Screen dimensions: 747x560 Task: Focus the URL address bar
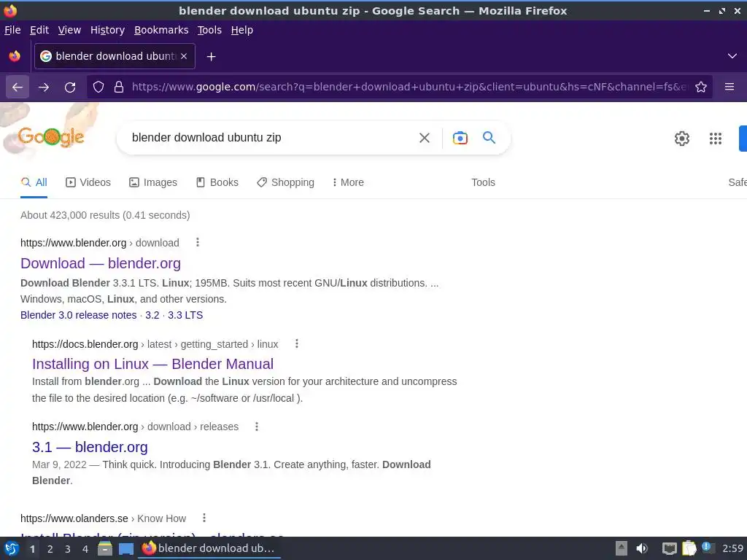point(409,87)
